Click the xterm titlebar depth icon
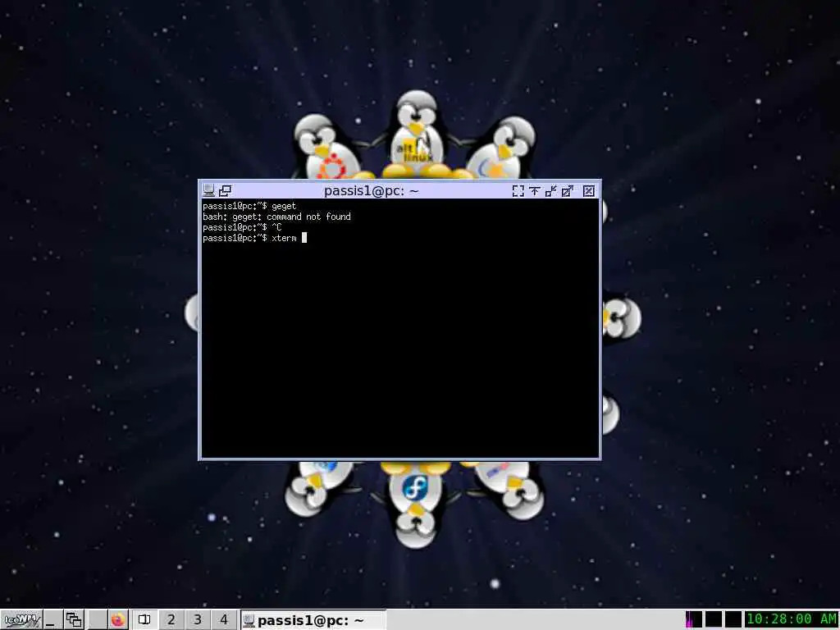 [226, 190]
